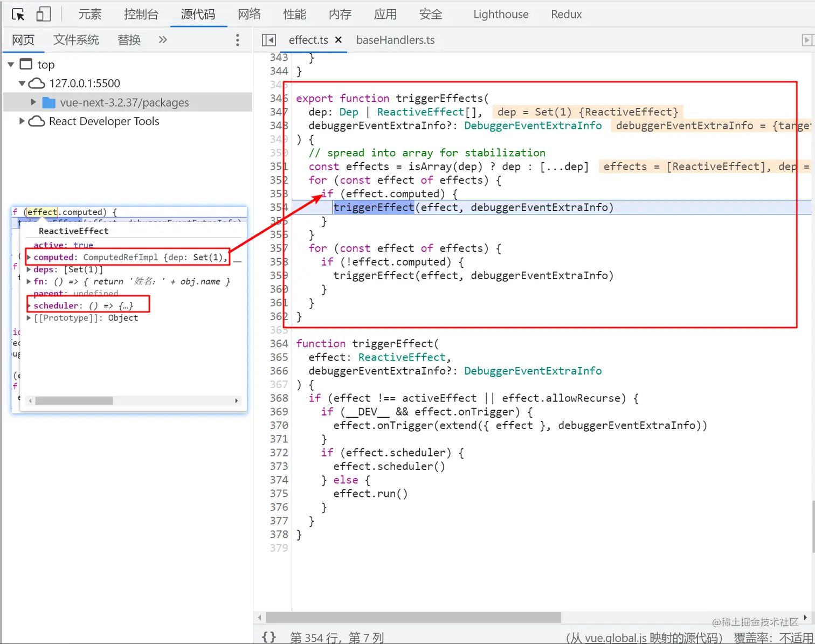Select the 源代码 panel tab
815x644 pixels.
[198, 15]
